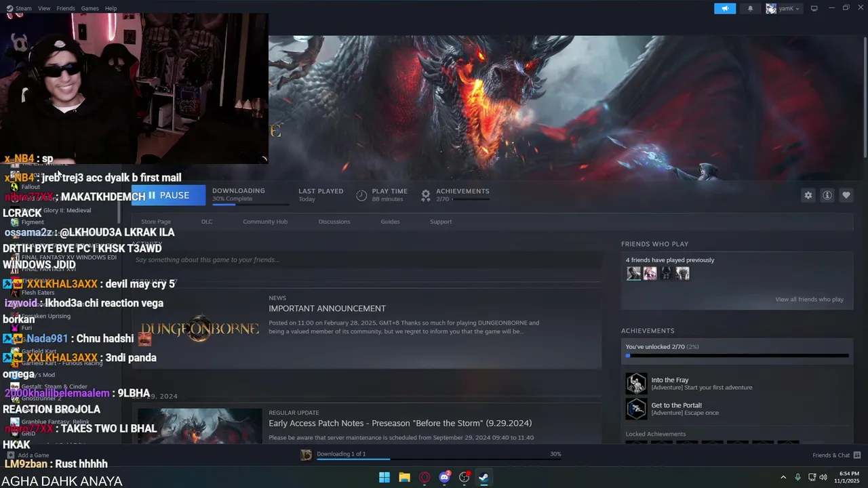The height and width of the screenshot is (488, 868).
Task: Click the Dungeonborne news thumbnail logo
Action: (199, 329)
